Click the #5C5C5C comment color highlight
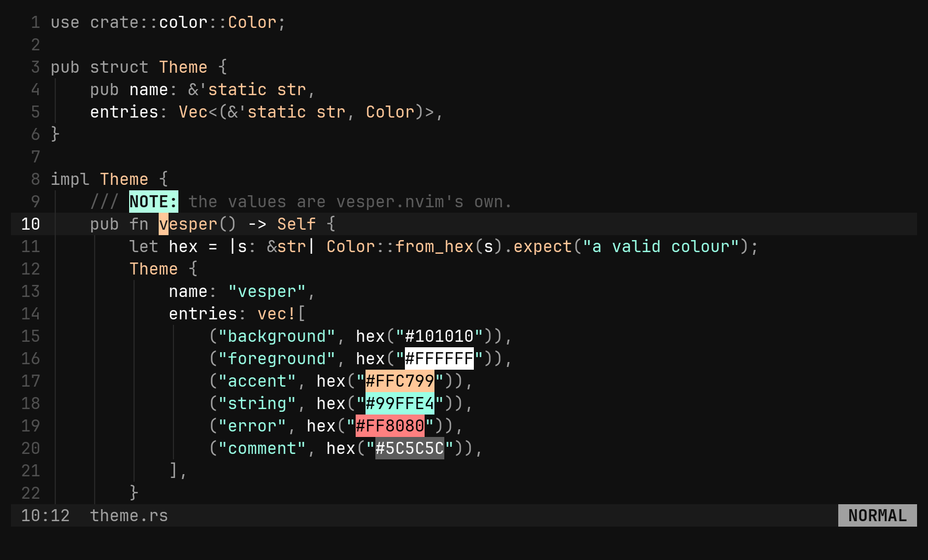This screenshot has height=560, width=928. click(410, 448)
